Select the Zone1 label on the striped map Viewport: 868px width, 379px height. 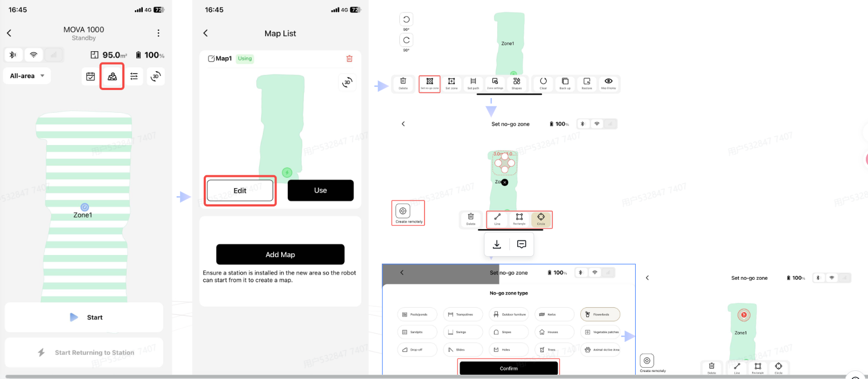point(83,215)
